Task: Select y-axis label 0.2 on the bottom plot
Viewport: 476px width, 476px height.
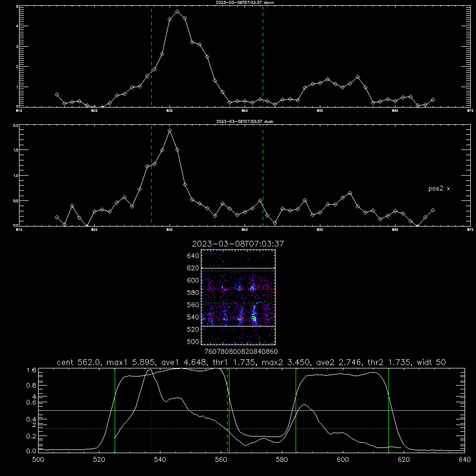Action: tap(31, 436)
